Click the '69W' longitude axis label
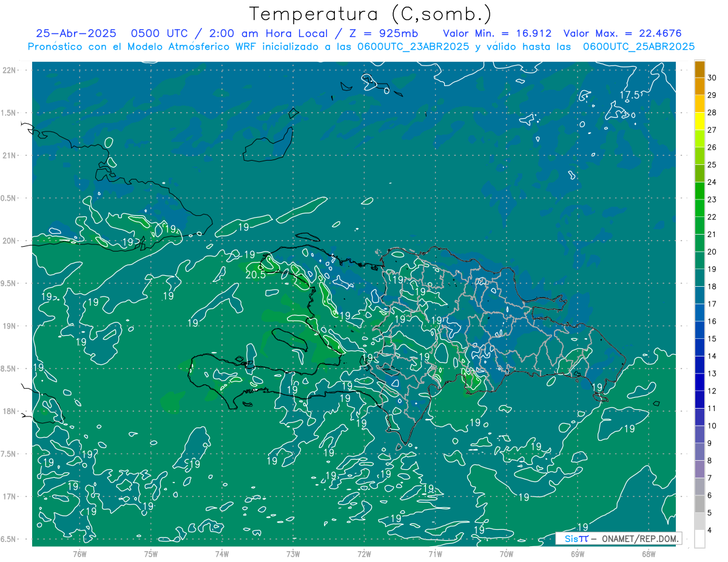 (x=577, y=554)
